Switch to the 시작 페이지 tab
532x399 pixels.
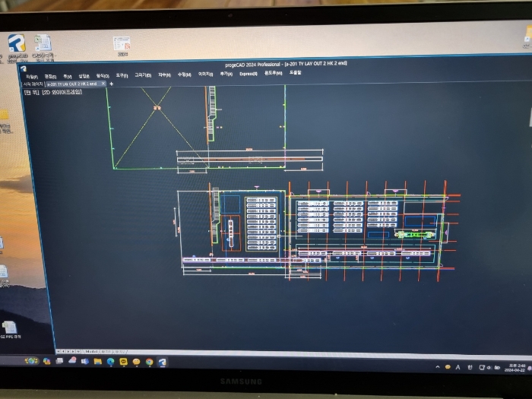tap(33, 84)
